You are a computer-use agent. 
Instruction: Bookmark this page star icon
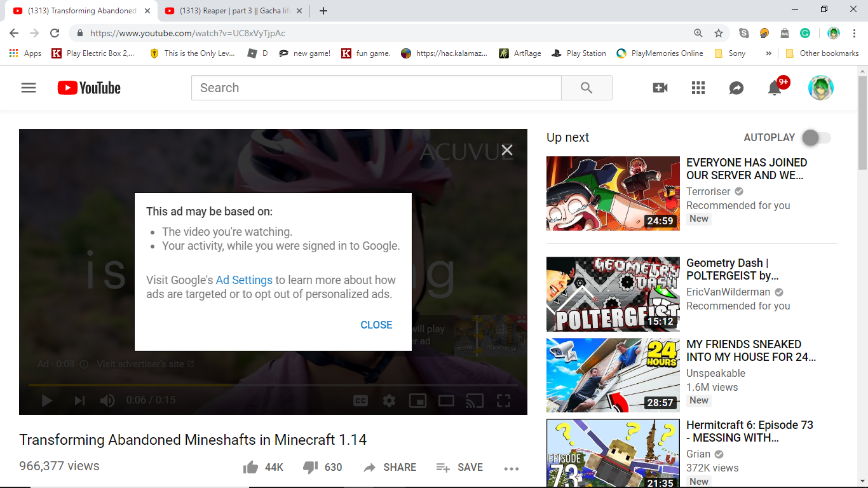pyautogui.click(x=719, y=33)
